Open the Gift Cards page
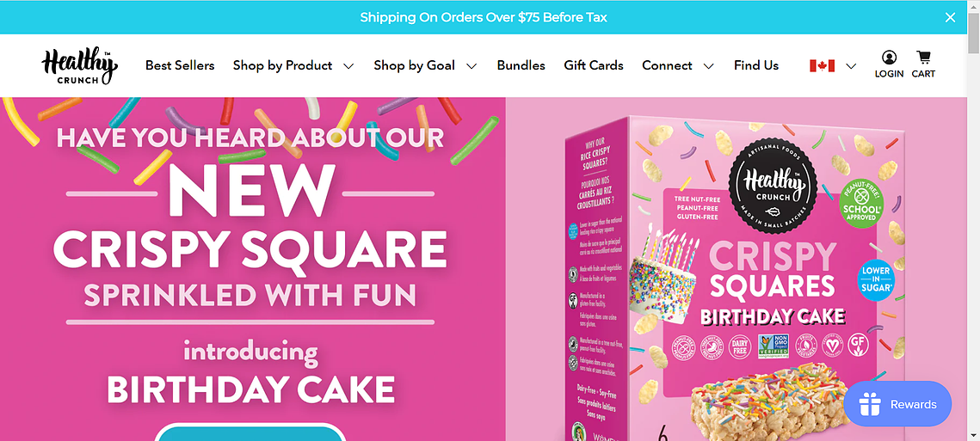 tap(594, 65)
